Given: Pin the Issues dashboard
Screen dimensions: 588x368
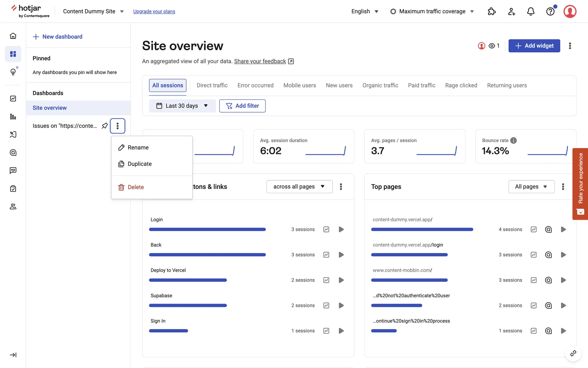Looking at the screenshot, I should click(105, 126).
